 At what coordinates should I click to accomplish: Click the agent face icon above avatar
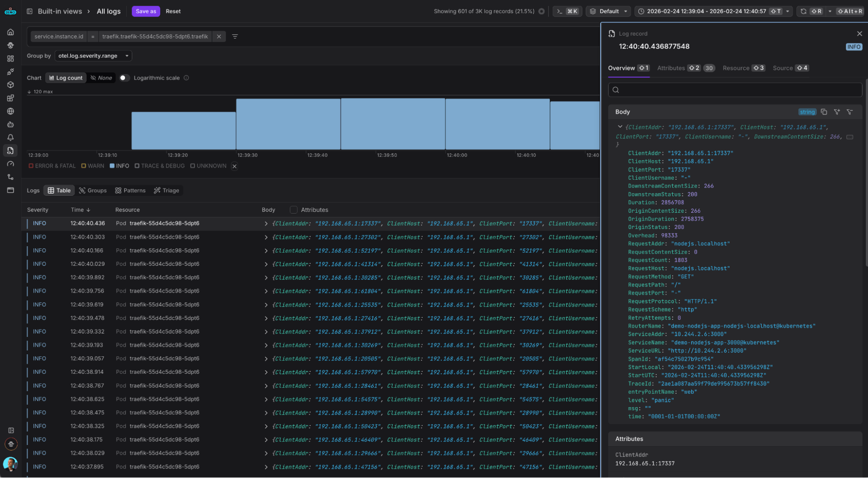[x=11, y=444]
